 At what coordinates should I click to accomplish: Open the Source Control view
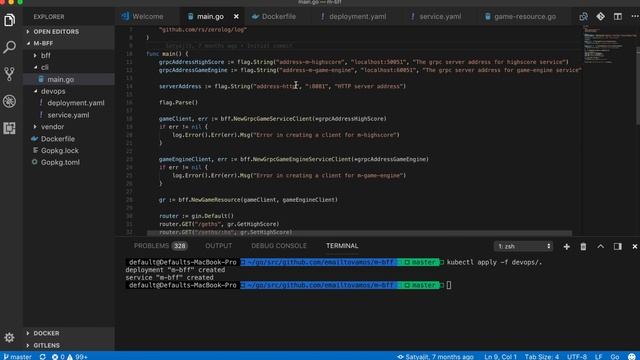9,74
